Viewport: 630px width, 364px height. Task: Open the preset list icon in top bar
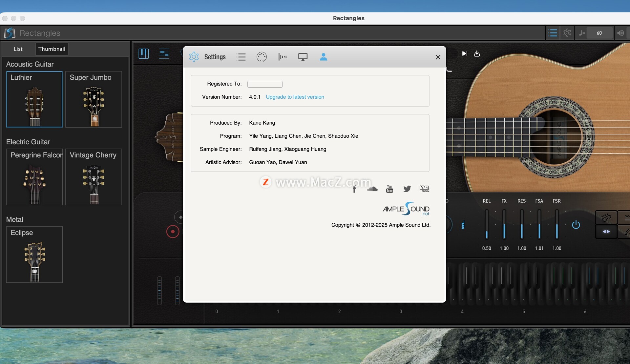click(x=553, y=33)
